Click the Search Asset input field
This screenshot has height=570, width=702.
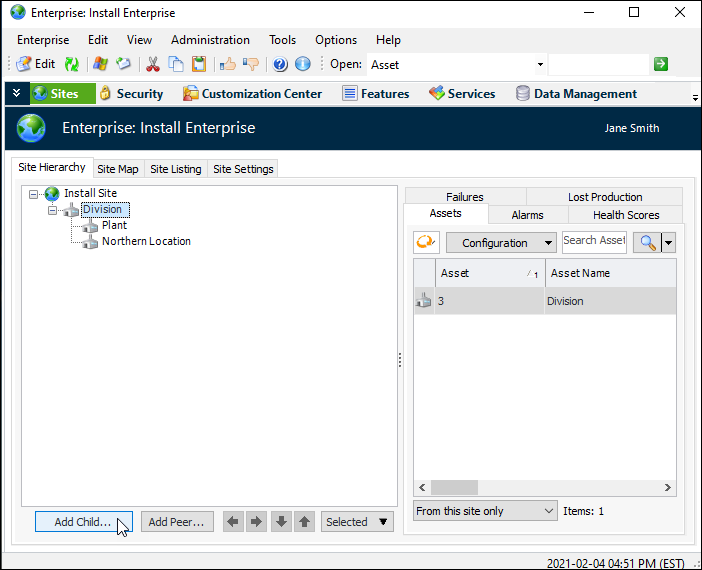tap(593, 241)
